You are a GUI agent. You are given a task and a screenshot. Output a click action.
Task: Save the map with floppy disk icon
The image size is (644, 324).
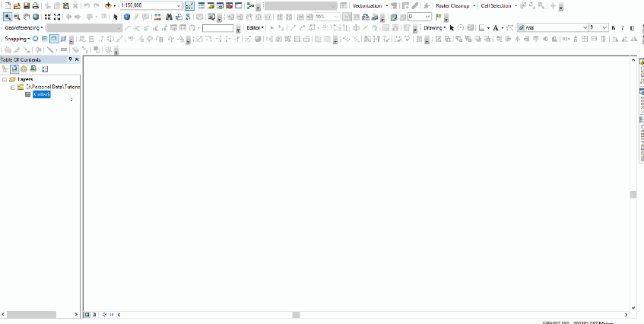(x=27, y=6)
